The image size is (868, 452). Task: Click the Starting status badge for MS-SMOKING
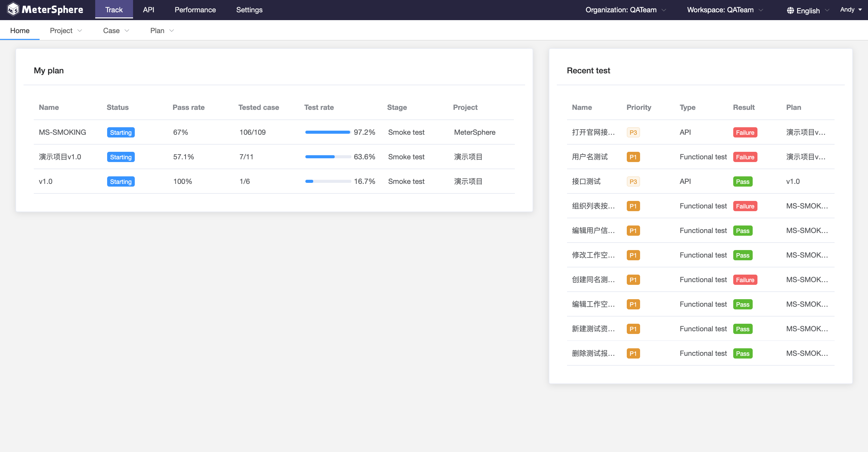120,132
